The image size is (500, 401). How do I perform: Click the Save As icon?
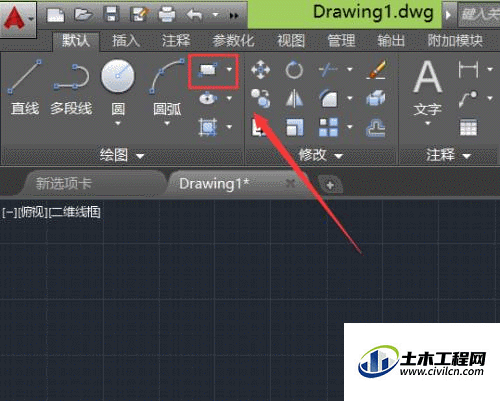click(140, 15)
